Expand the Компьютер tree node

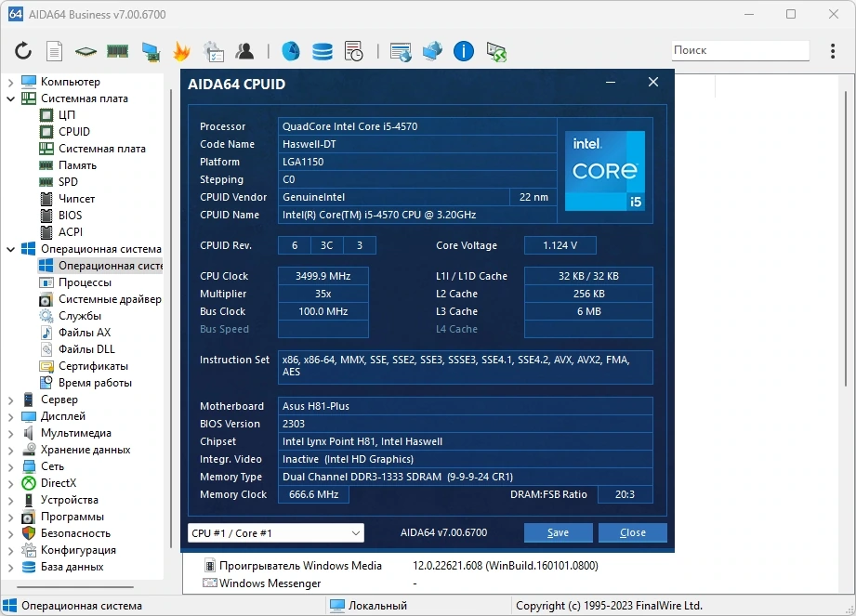[x=10, y=82]
